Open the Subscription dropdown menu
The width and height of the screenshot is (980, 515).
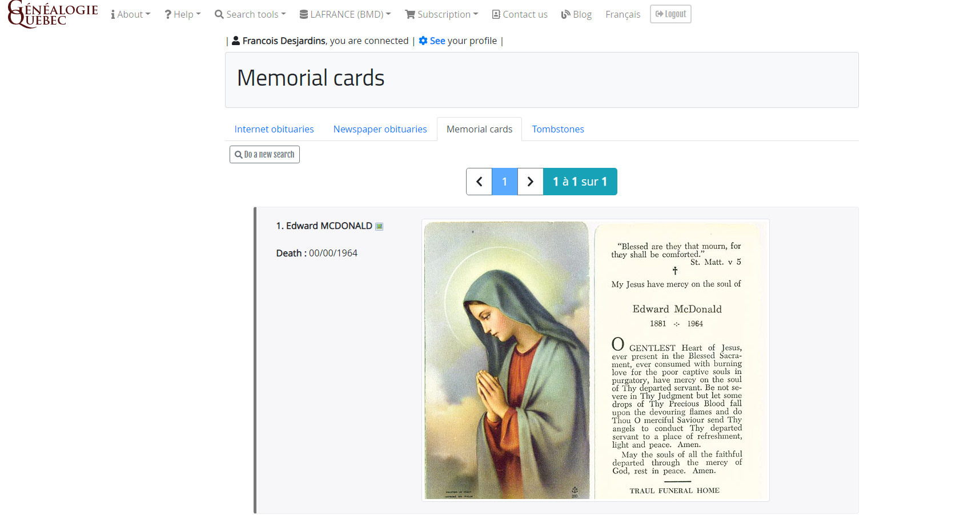coord(442,14)
